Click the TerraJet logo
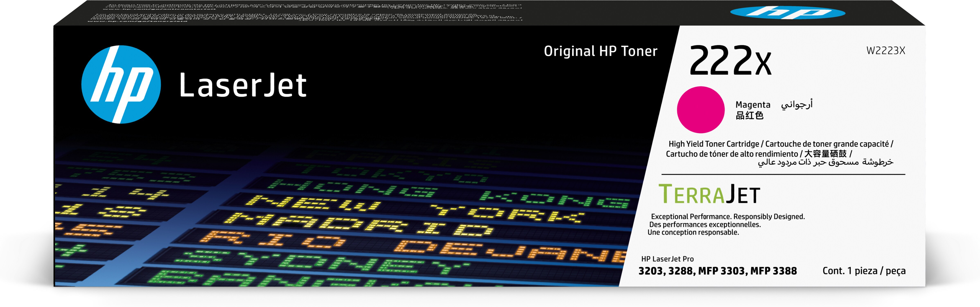This screenshot has width=980, height=307. tap(709, 194)
